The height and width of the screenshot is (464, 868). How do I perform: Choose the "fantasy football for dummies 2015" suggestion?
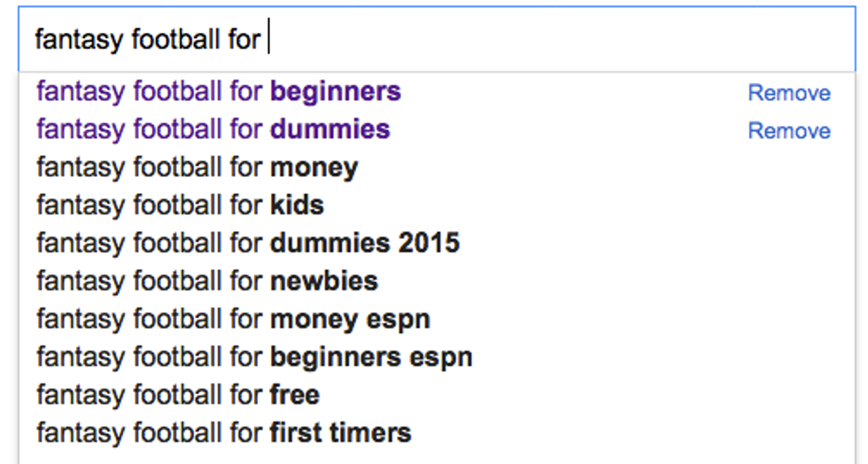[x=248, y=244]
